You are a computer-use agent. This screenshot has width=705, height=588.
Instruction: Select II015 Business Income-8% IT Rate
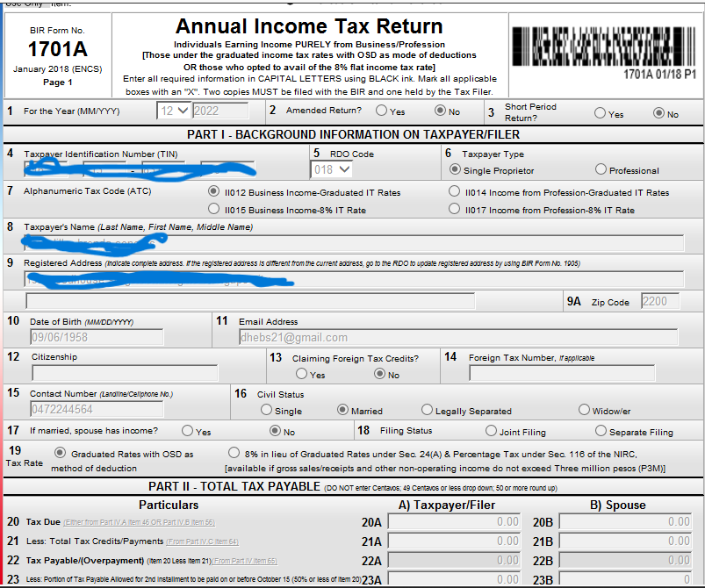[213, 209]
